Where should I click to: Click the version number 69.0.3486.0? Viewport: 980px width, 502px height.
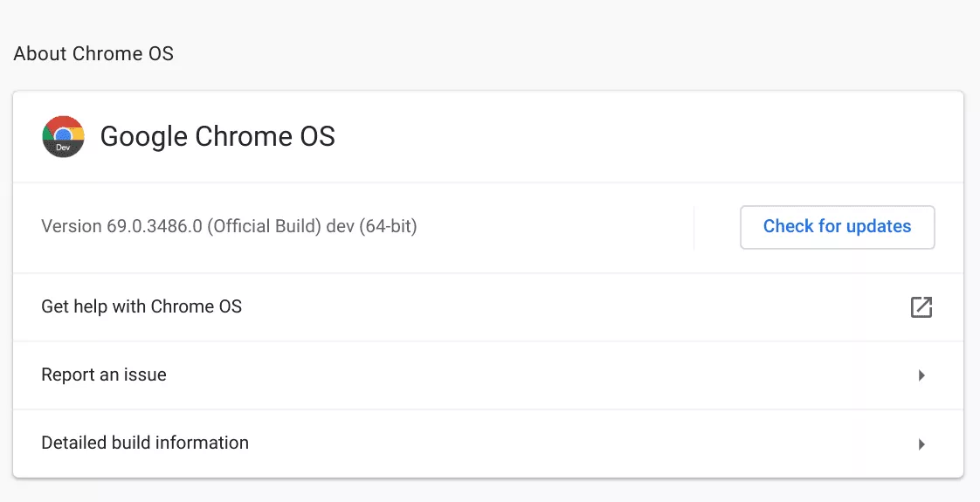pos(155,227)
